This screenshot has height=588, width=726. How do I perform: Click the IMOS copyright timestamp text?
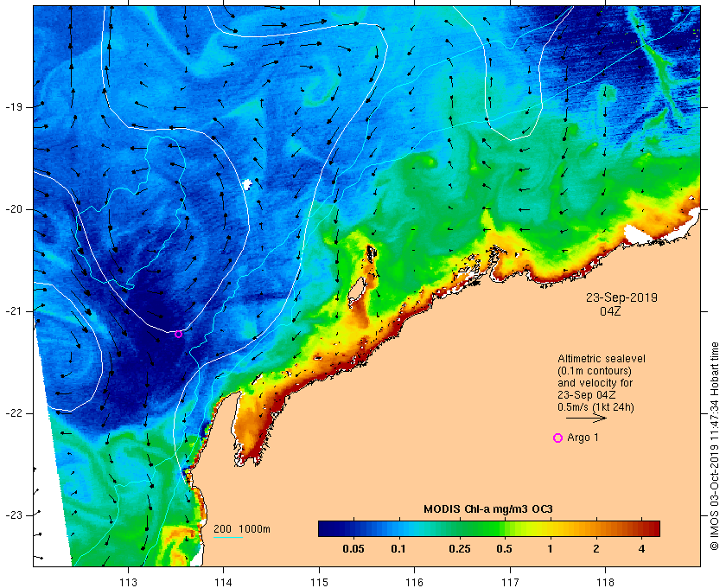pyautogui.click(x=714, y=446)
